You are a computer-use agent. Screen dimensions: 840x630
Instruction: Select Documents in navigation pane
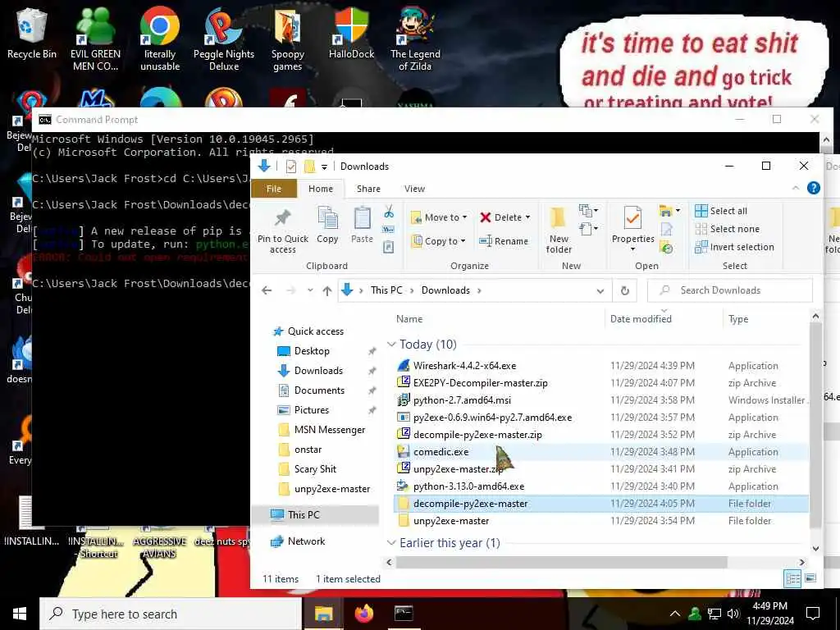point(319,390)
